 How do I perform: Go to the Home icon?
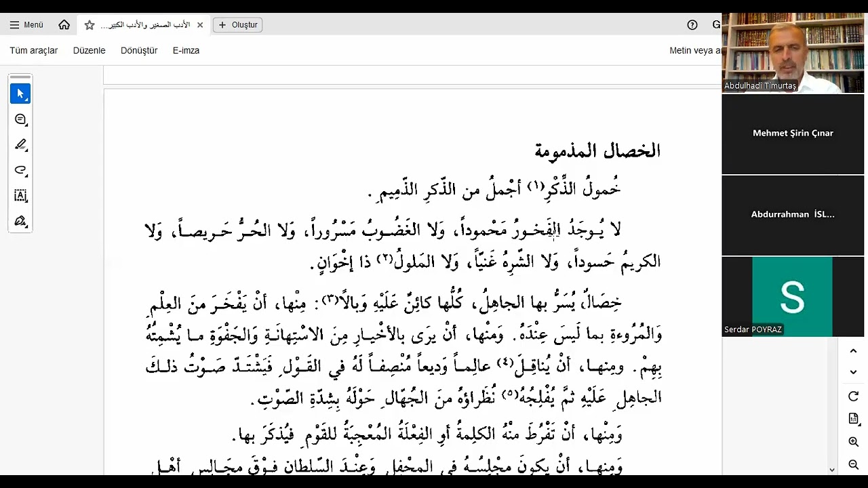[64, 25]
